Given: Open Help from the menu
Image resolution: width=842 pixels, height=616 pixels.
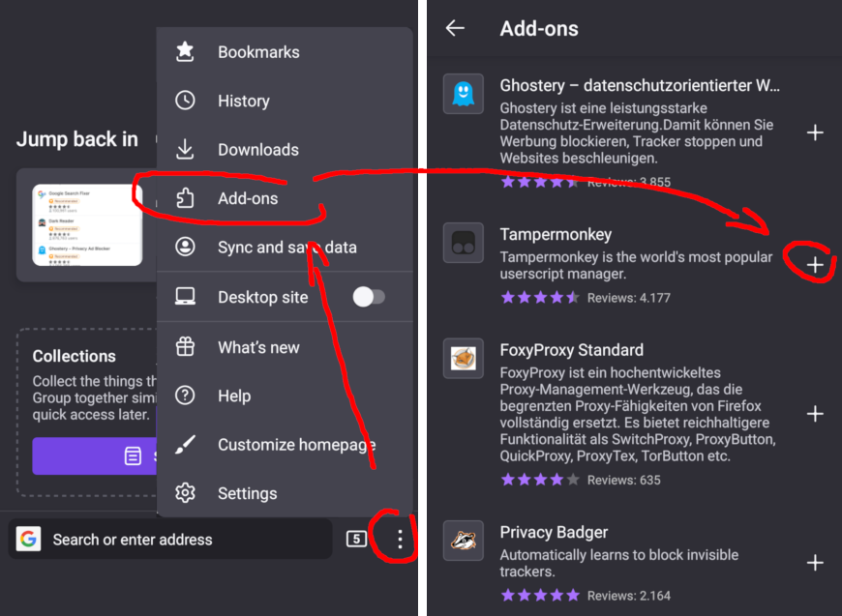Looking at the screenshot, I should tap(285, 396).
